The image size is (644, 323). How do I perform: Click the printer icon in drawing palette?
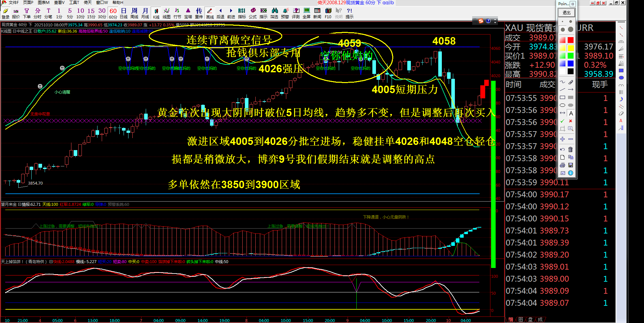562,165
